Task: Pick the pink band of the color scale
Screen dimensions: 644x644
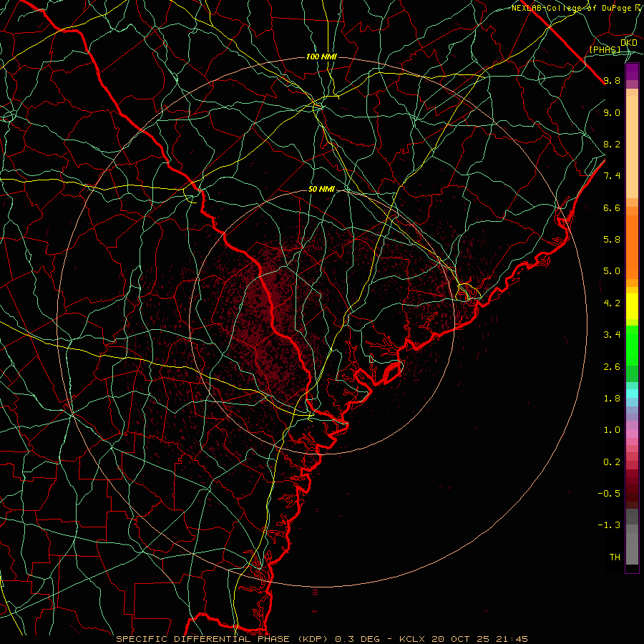Action: (x=632, y=434)
